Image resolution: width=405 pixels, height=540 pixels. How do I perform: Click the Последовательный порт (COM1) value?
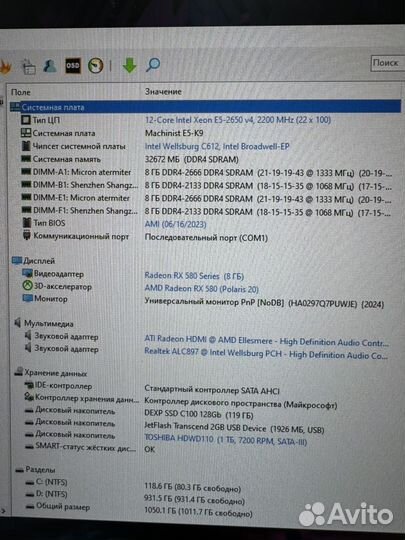(206, 238)
